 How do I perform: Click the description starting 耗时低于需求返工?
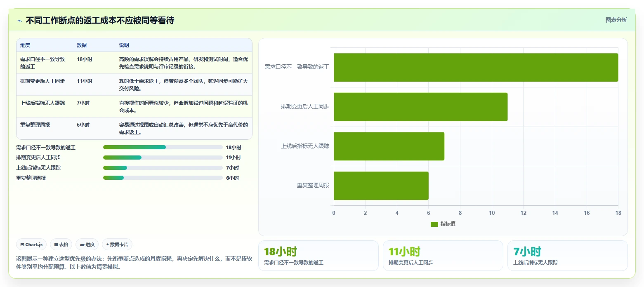[x=184, y=85]
